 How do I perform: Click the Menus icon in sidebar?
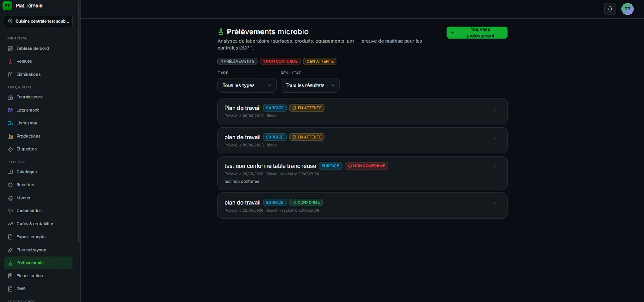click(x=10, y=198)
